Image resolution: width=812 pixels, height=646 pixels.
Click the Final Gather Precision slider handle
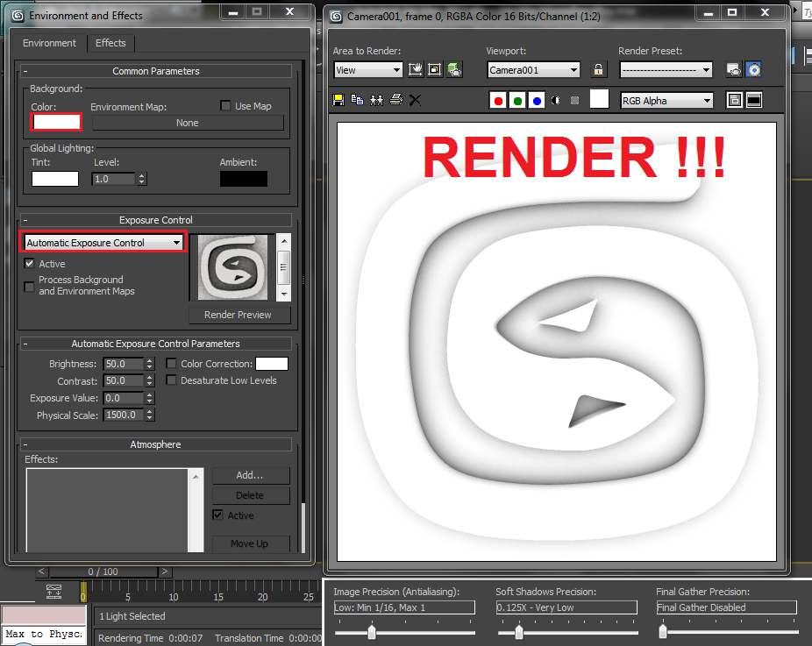663,631
